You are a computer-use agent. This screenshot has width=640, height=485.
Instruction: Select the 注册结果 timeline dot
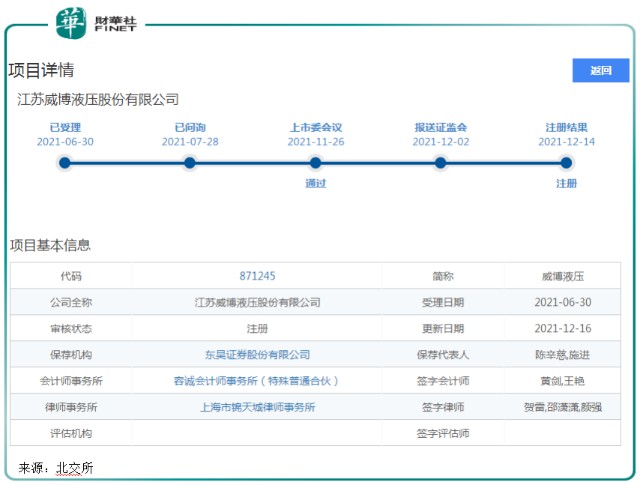point(566,163)
